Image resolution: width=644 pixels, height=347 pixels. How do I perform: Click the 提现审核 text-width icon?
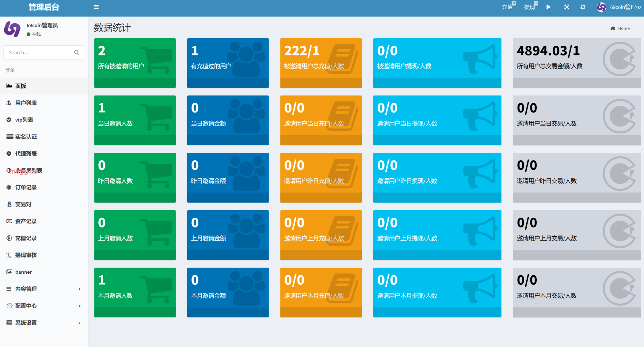click(9, 255)
